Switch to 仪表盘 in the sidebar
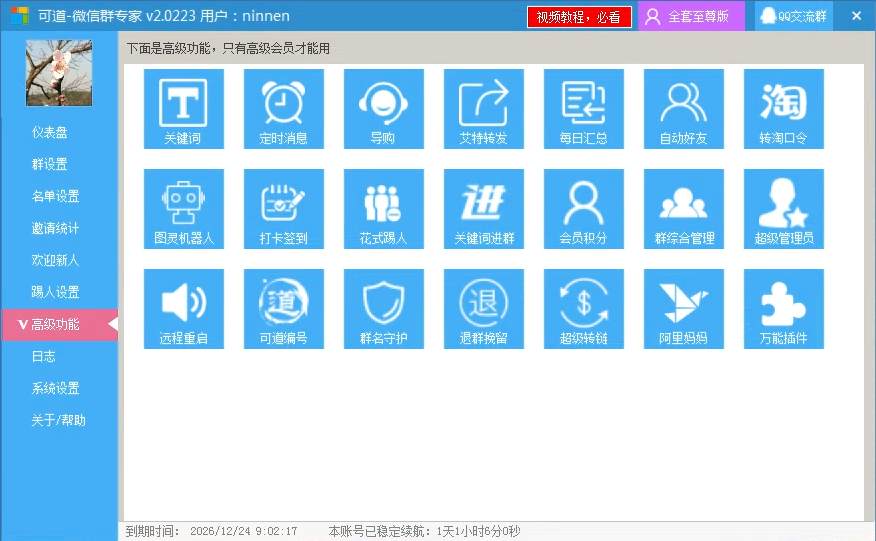Image resolution: width=876 pixels, height=541 pixels. pyautogui.click(x=50, y=132)
